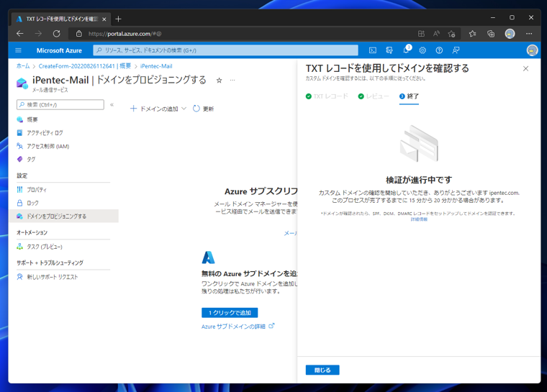Click the 1 クリックで追加 button
Screen dimensions: 547x392
230,313
